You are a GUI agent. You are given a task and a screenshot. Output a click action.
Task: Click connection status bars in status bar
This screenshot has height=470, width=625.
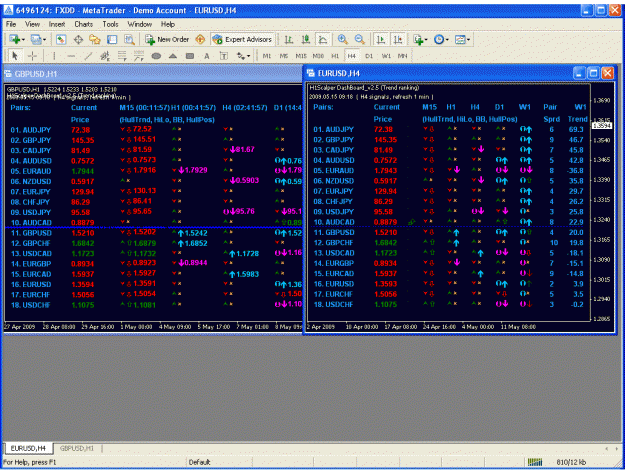coord(535,462)
